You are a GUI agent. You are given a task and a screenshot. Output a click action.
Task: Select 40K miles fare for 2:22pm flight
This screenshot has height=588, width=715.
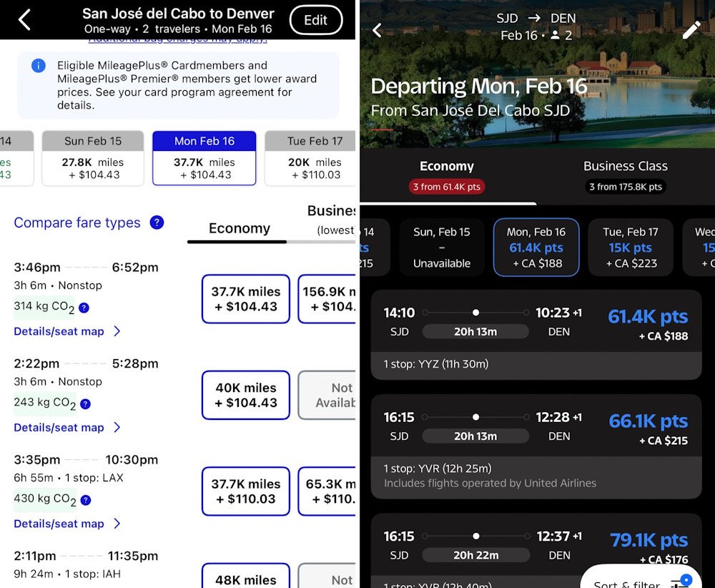pyautogui.click(x=245, y=395)
